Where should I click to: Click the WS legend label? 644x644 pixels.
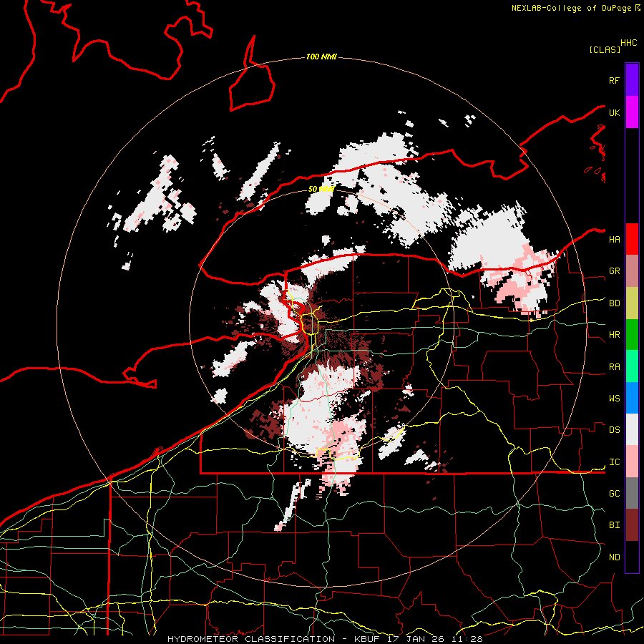click(614, 399)
